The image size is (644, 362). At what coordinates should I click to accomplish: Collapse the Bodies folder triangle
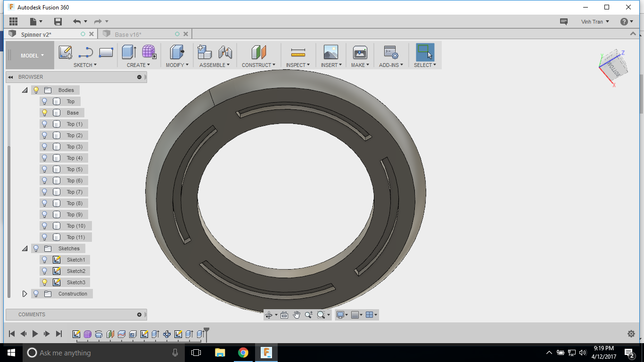tap(25, 90)
